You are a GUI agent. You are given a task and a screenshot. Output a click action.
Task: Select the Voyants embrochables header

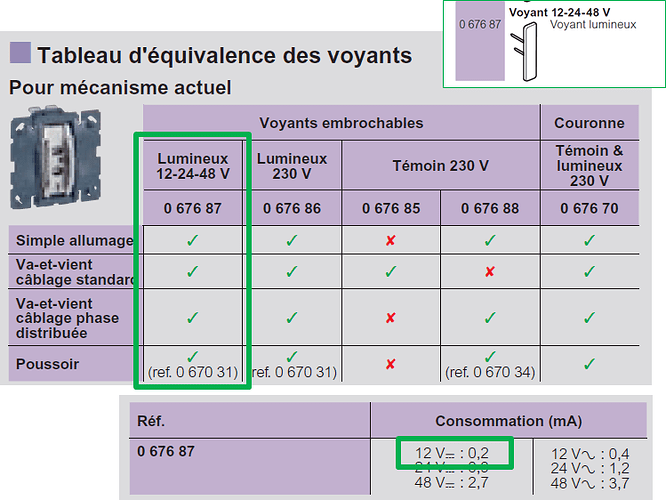pos(341,123)
